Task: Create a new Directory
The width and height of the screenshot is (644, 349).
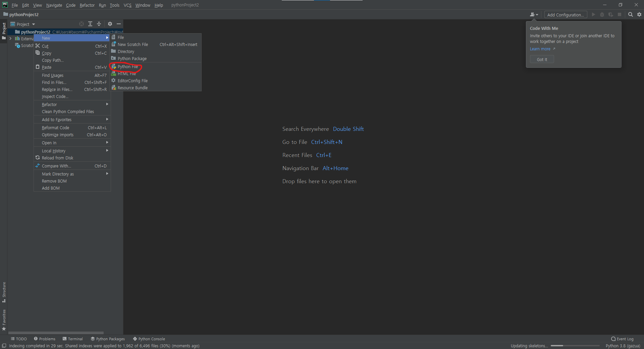Action: point(156,51)
